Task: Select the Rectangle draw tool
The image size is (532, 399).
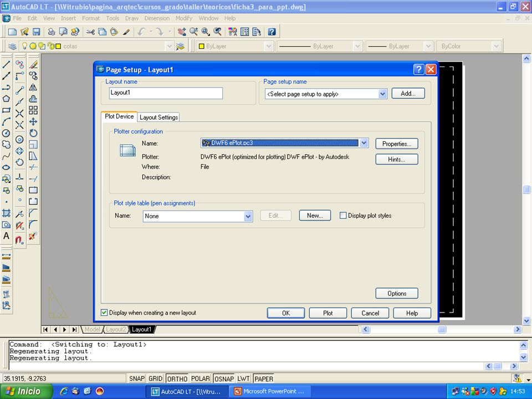Action: pyautogui.click(x=6, y=110)
